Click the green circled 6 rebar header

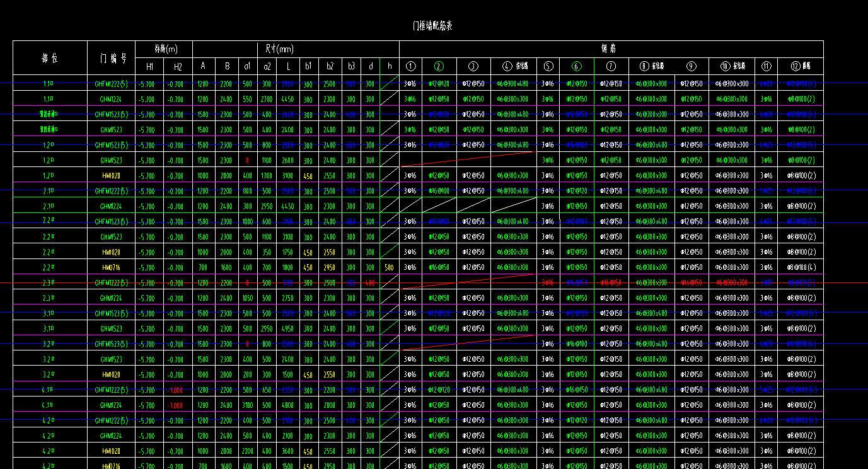pyautogui.click(x=577, y=66)
